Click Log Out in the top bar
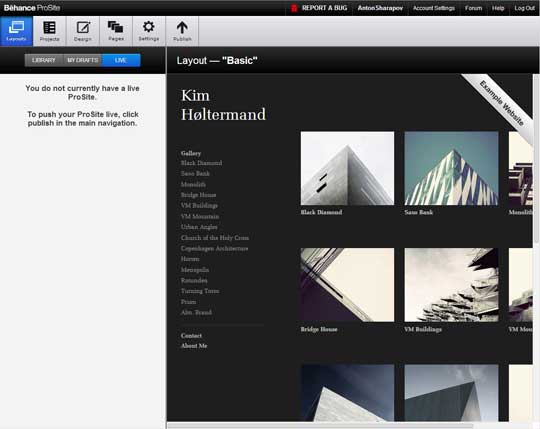 click(x=525, y=8)
